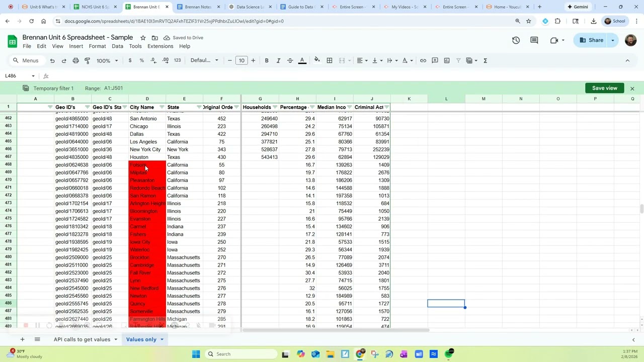Viewport: 644px width, 362px height.
Task: Click the Save view button
Action: coord(604,88)
